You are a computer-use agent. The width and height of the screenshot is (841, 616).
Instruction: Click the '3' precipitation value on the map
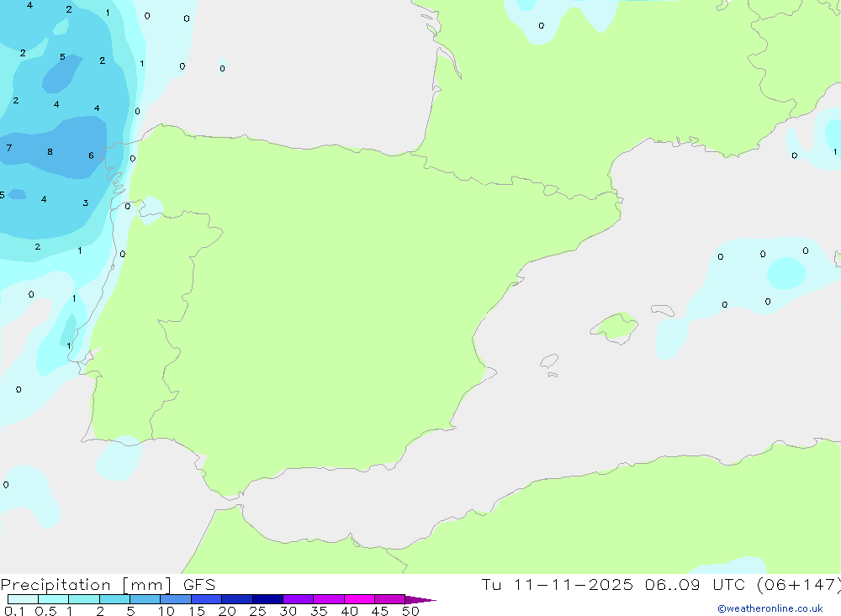[x=85, y=203]
